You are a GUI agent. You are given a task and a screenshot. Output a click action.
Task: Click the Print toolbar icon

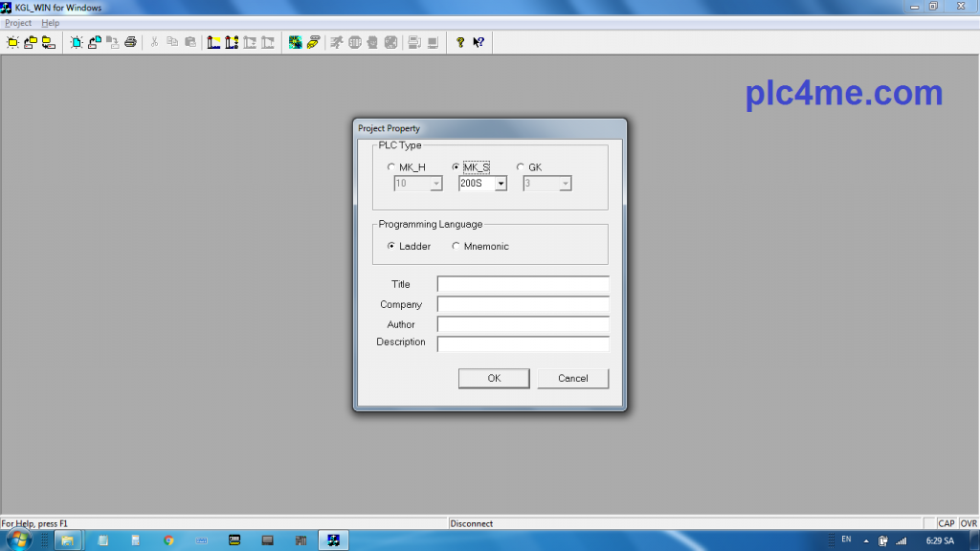point(130,42)
